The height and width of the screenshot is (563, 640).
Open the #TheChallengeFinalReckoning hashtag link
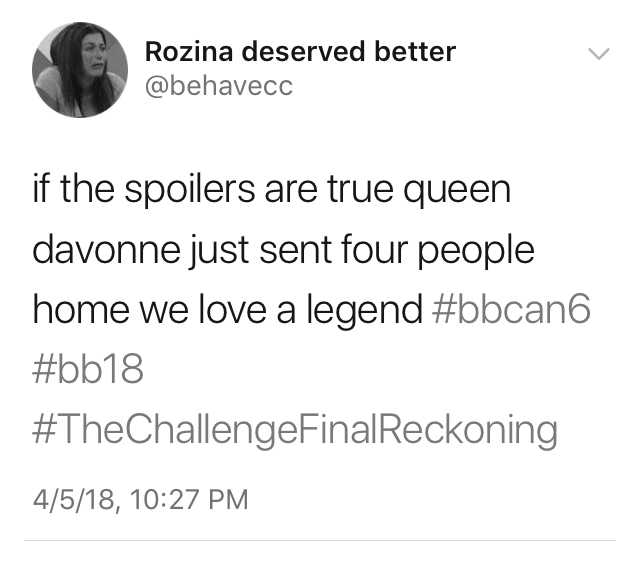(295, 429)
